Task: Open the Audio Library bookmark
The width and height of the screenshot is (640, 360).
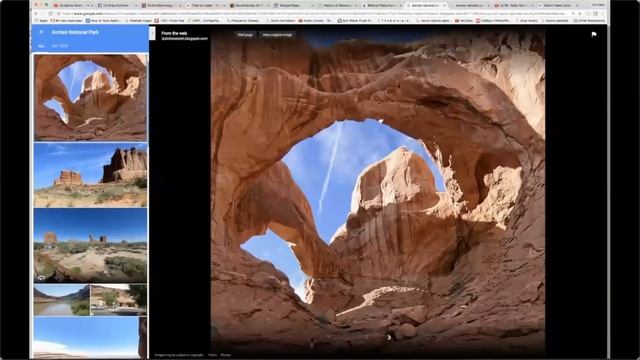Action: point(316,20)
